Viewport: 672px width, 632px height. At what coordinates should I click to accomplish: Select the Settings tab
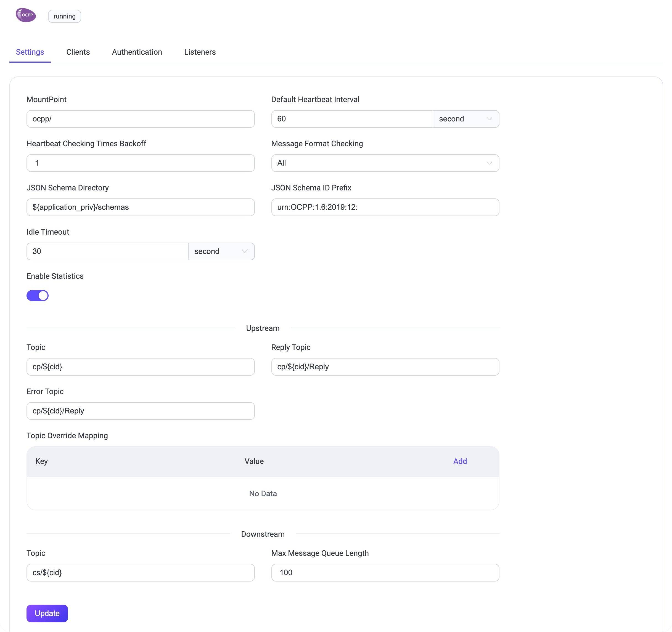[x=30, y=52]
